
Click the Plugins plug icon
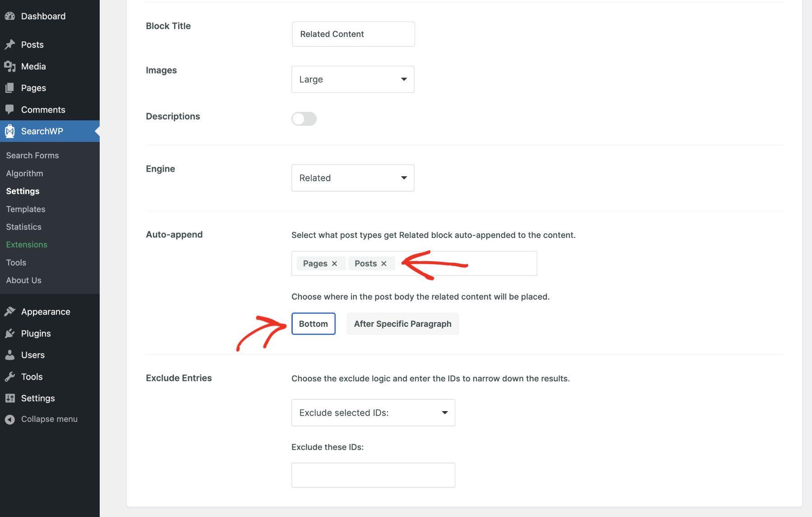(x=10, y=333)
